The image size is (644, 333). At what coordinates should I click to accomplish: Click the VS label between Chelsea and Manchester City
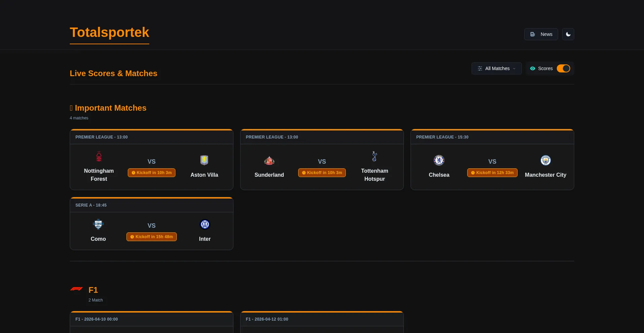[492, 162]
